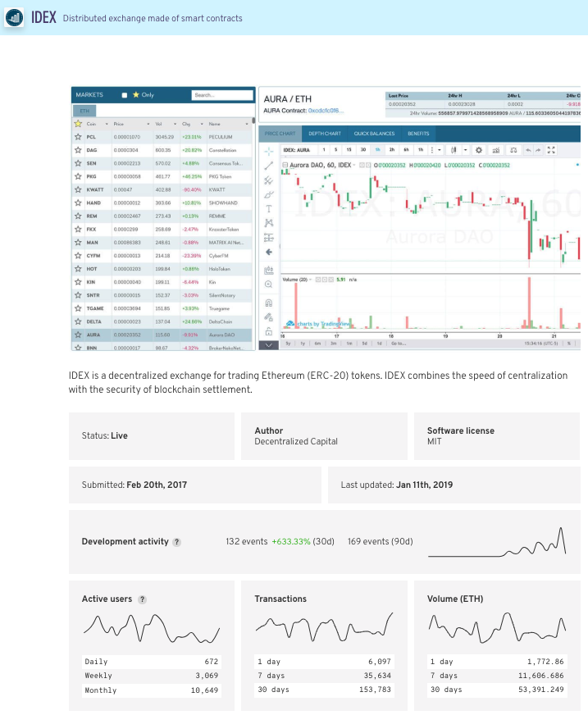Open the Chg column sort dropdown
588x715 pixels.
(202, 124)
